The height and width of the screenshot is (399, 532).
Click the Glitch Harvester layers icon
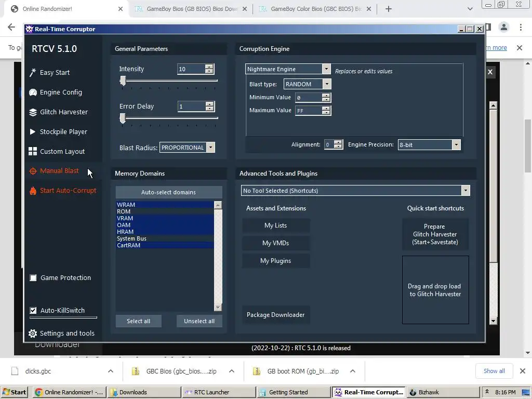coord(33,112)
